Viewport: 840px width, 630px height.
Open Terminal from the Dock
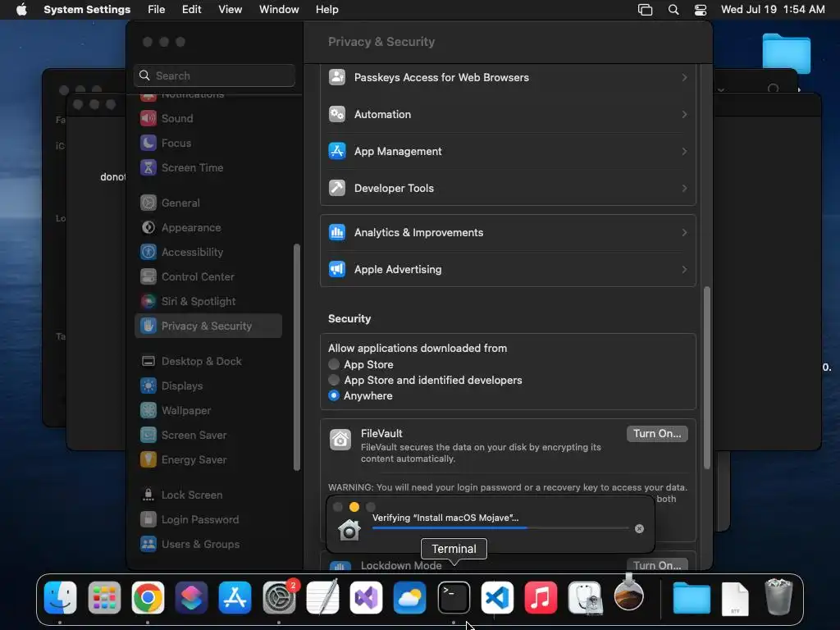[x=454, y=597]
